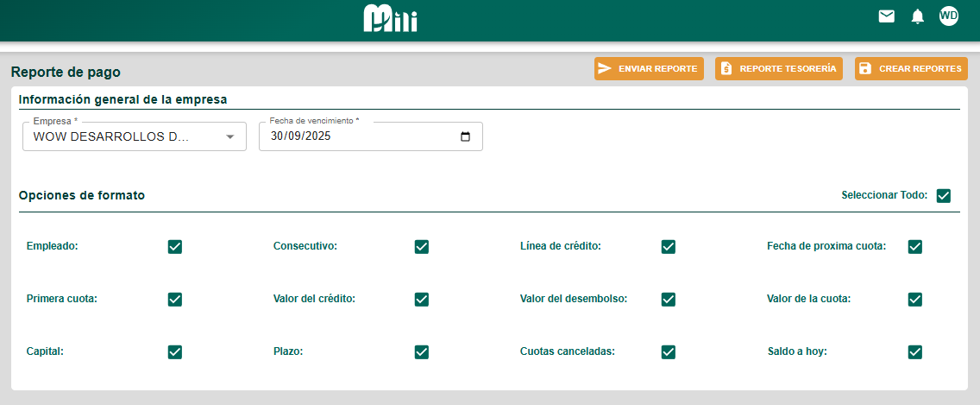Toggle the Valor del desembolso checkbox

[x=669, y=300]
